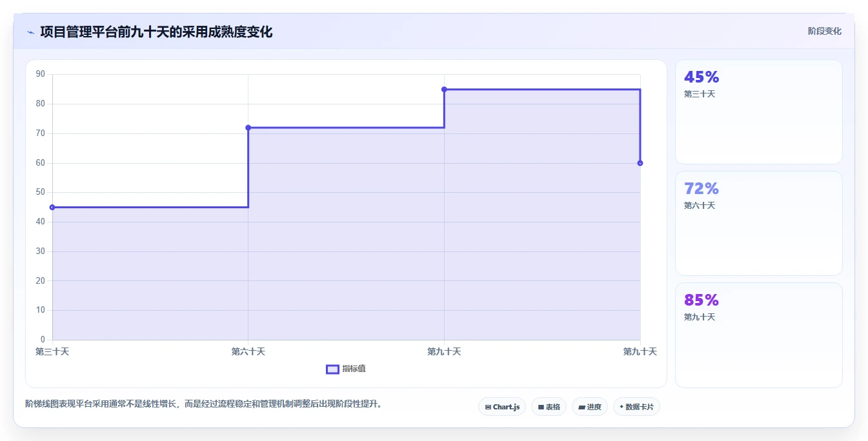The image size is (868, 441).
Task: Click the description text starting 阶梯线图表现平台采用
Action: 205,404
